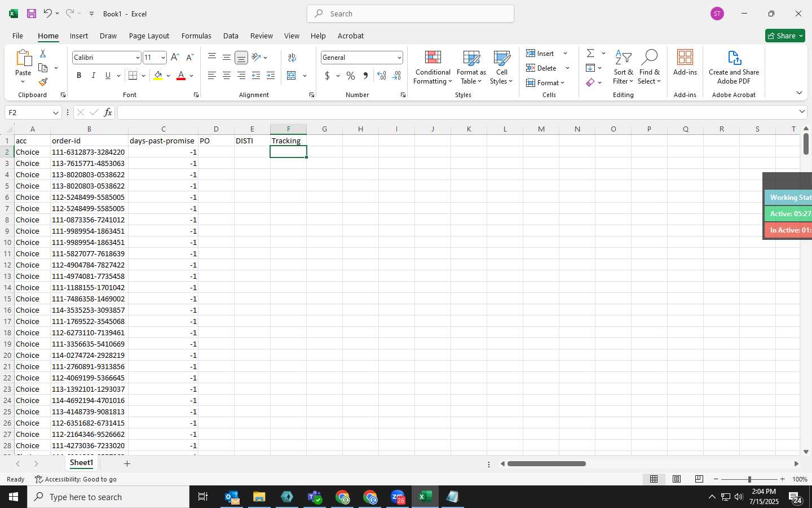Increase font size with the large A icon

pos(175,58)
